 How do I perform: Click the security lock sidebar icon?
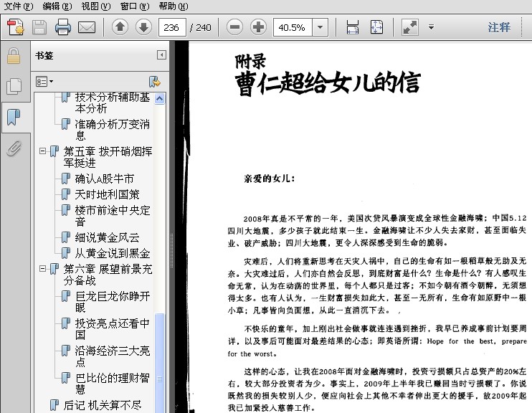click(x=14, y=56)
